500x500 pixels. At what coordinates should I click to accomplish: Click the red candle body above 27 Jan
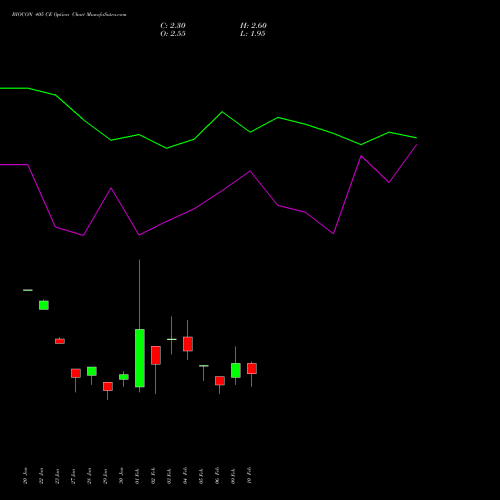[76, 373]
